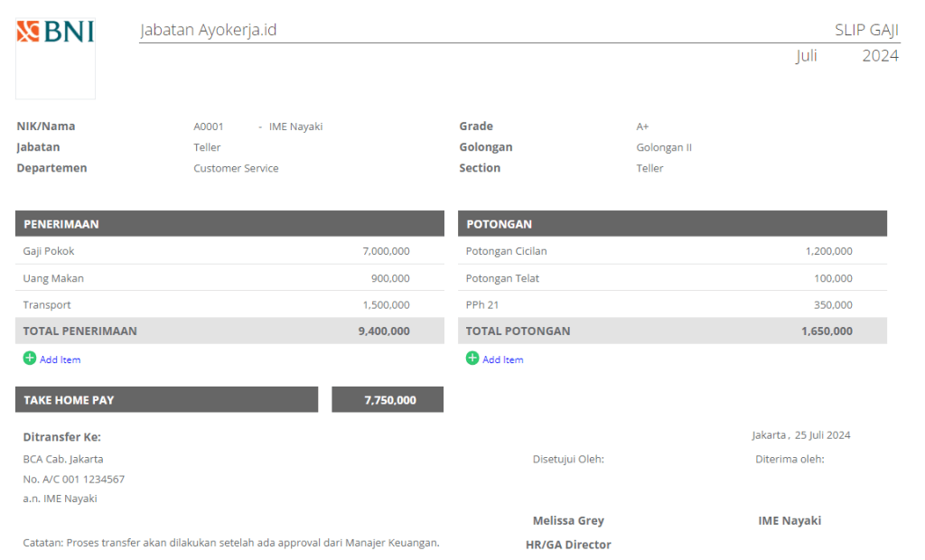Click the BNI logo image
This screenshot has width=925, height=560.
[x=55, y=33]
